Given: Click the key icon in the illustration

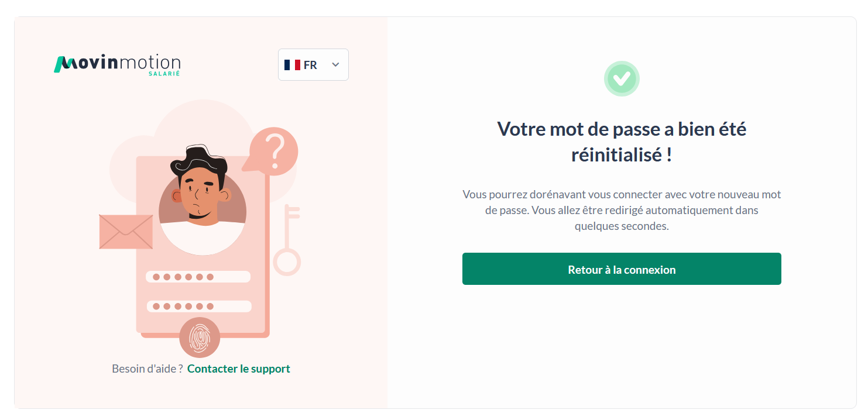Looking at the screenshot, I should click(287, 241).
